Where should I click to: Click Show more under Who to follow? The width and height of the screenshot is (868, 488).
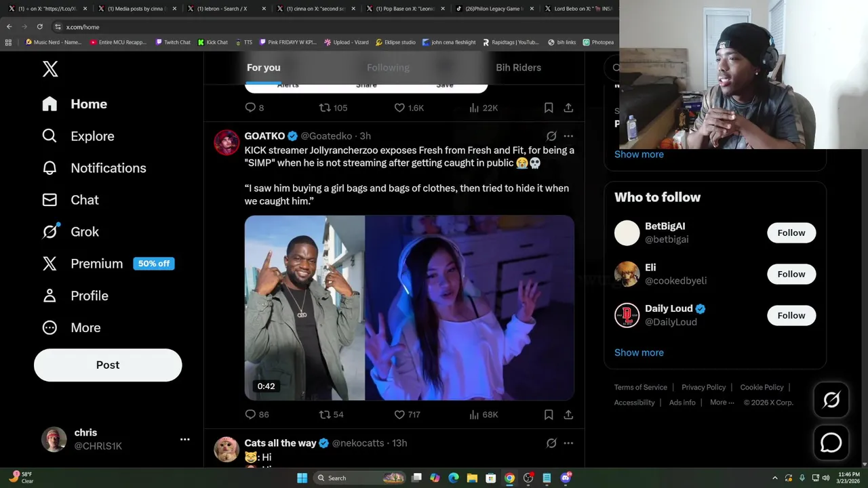click(x=639, y=352)
